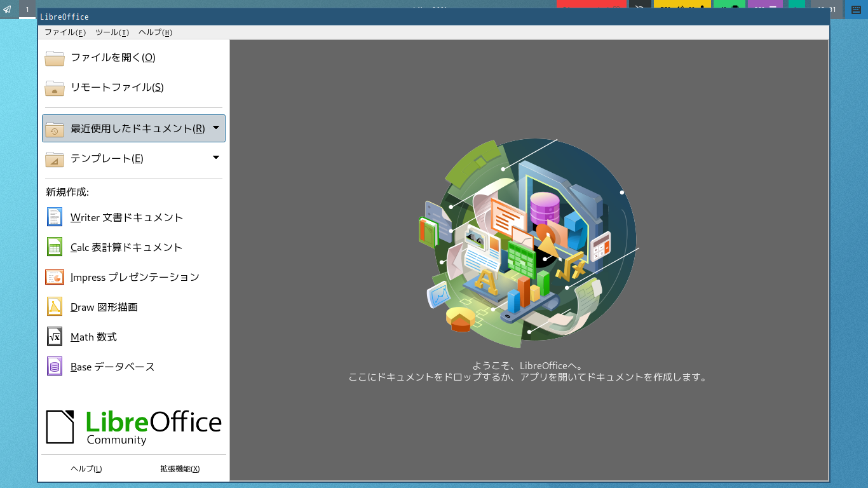Click the Impress プレゼンテーション label
Viewport: 868px width, 488px height.
click(x=135, y=277)
